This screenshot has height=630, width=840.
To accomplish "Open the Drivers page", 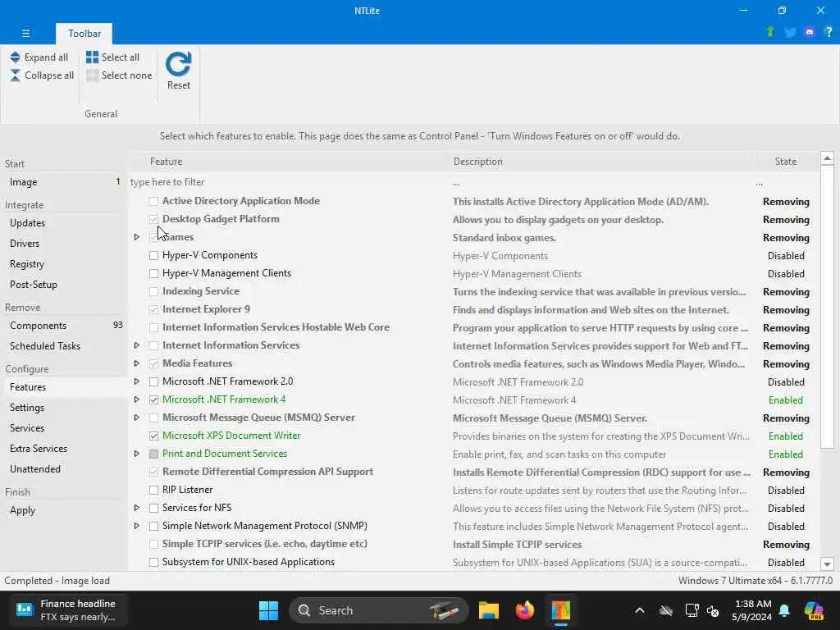I will 63,243.
